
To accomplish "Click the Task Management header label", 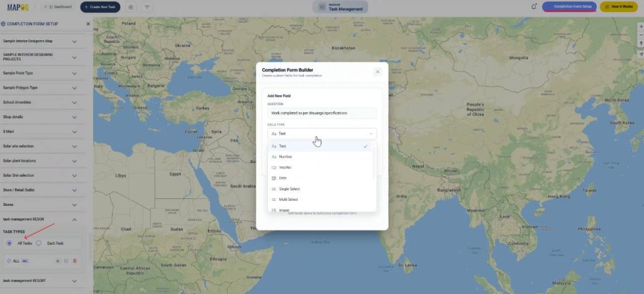I will coord(345,9).
